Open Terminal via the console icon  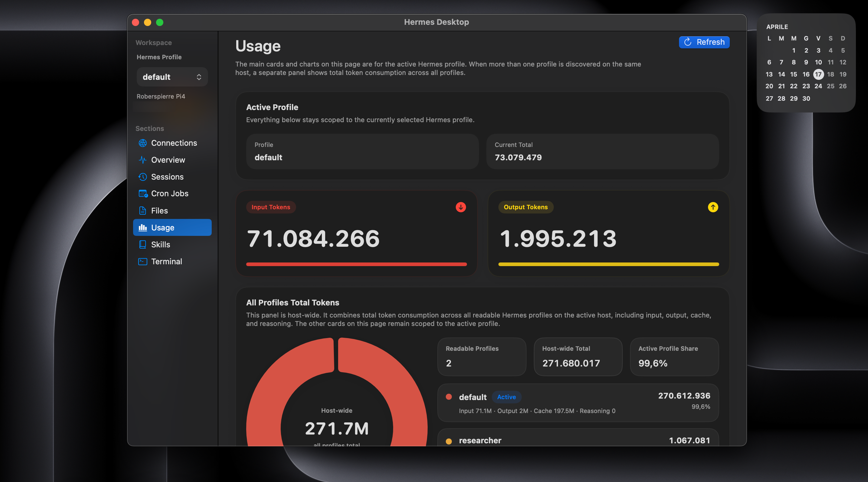(143, 261)
